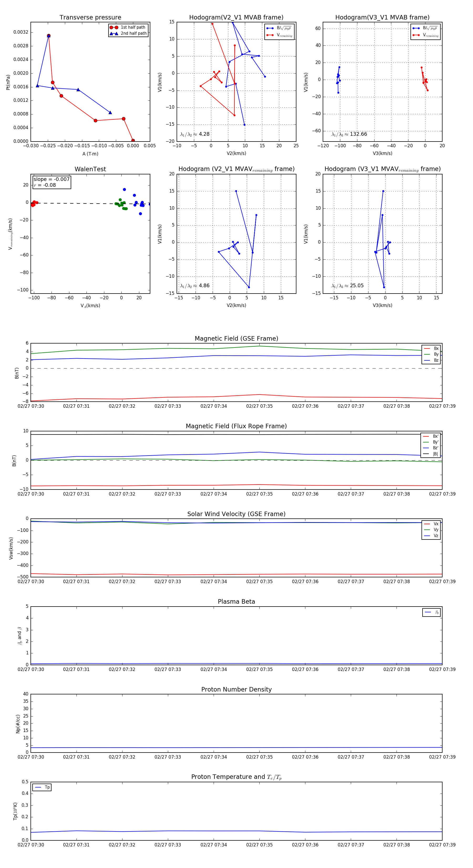Select the βp legend entry in Plasma Beta
The width and height of the screenshot is (473, 868).
432,612
